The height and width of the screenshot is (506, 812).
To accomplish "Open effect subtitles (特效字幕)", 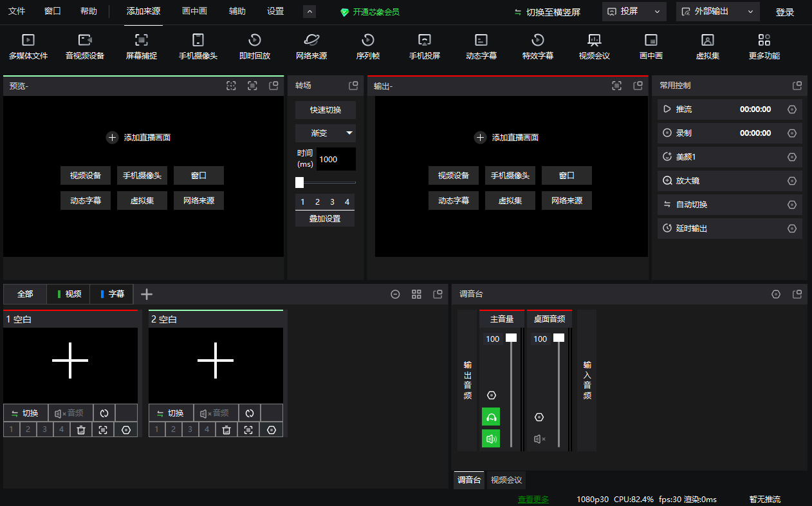I will (538, 47).
